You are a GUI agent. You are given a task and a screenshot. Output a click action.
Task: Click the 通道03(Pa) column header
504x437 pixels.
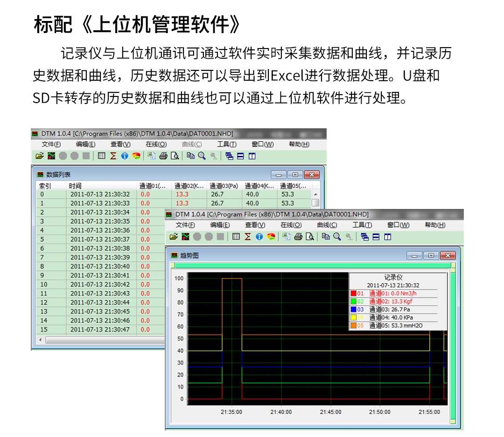tap(224, 186)
